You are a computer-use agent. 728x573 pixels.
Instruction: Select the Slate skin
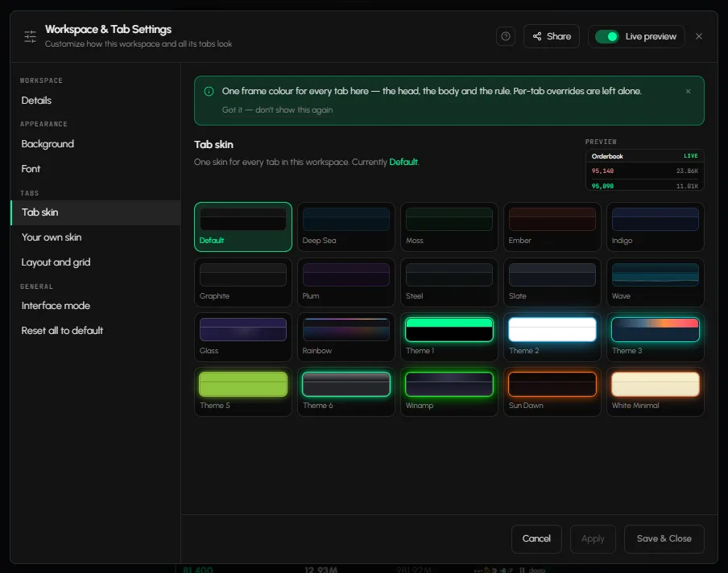[x=552, y=282]
